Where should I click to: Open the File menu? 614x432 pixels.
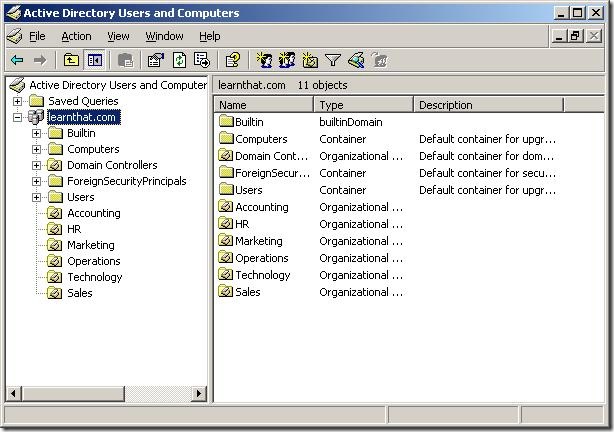click(37, 36)
